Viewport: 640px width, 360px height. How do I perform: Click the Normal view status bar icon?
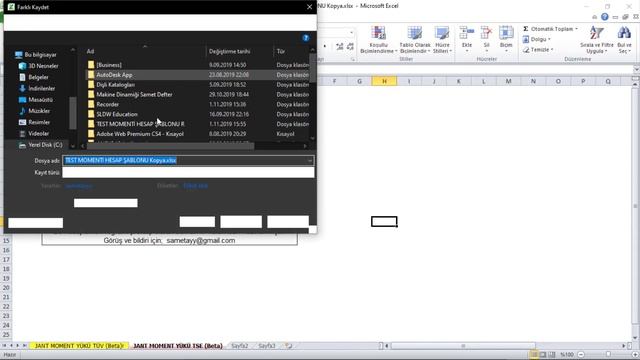[x=534, y=354]
